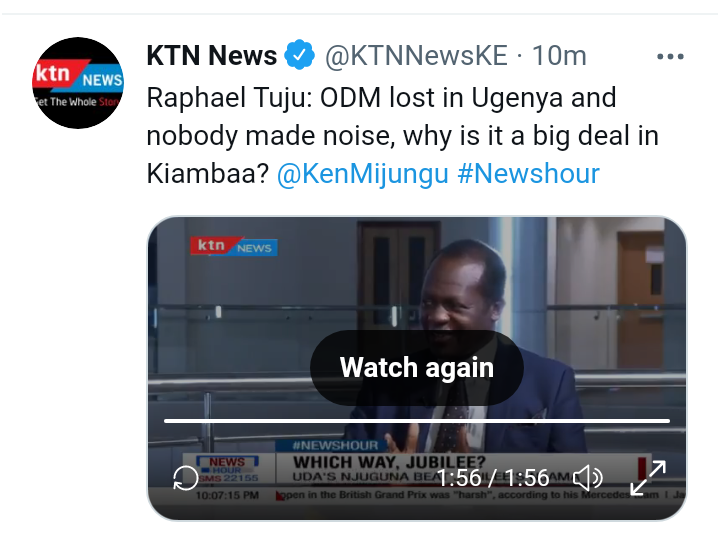Click the WHICH WAY, JUBILEE? headline banner
The width and height of the screenshot is (720, 541).
point(389,462)
